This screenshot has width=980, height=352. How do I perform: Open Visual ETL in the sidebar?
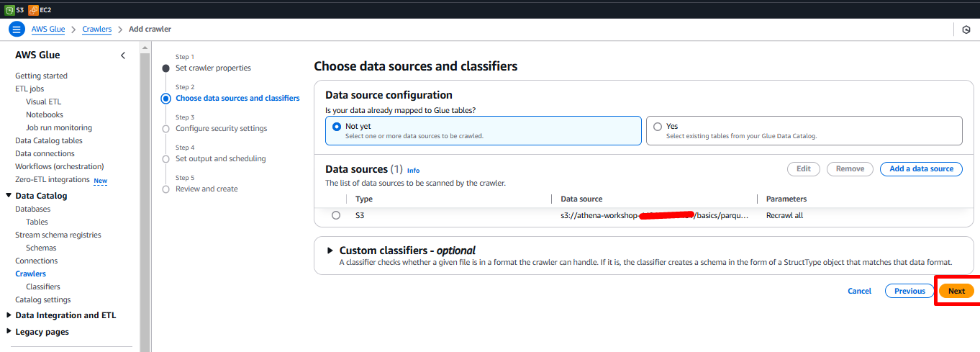coord(43,101)
